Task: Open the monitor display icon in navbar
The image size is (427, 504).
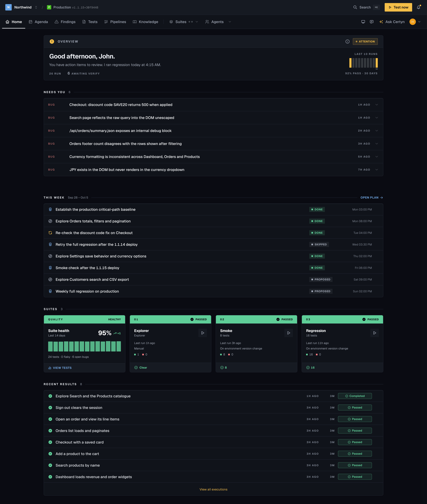Action: [363, 22]
